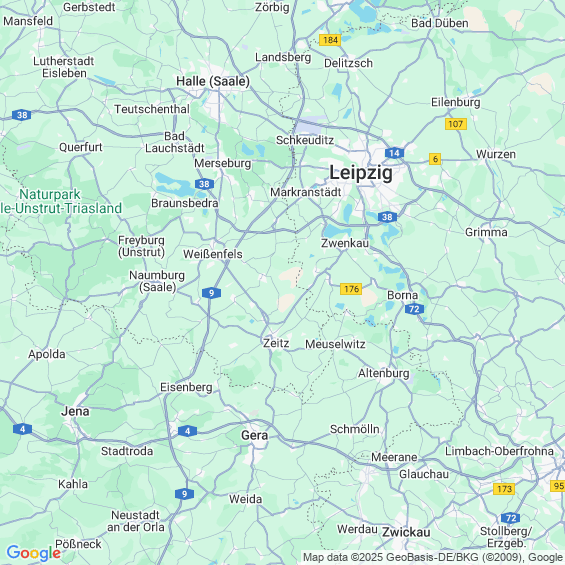Select the Grimma town label
Viewport: 565px width, 565px height.
click(x=486, y=232)
